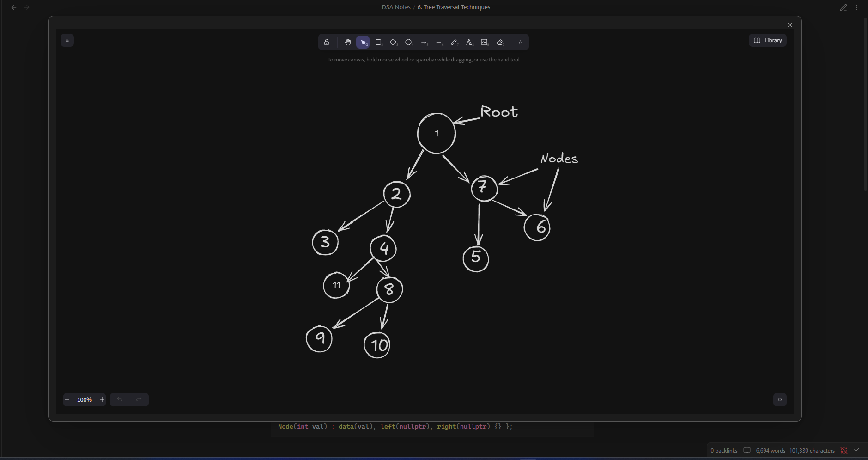
Task: Select the tree node circle 5
Action: click(x=476, y=258)
